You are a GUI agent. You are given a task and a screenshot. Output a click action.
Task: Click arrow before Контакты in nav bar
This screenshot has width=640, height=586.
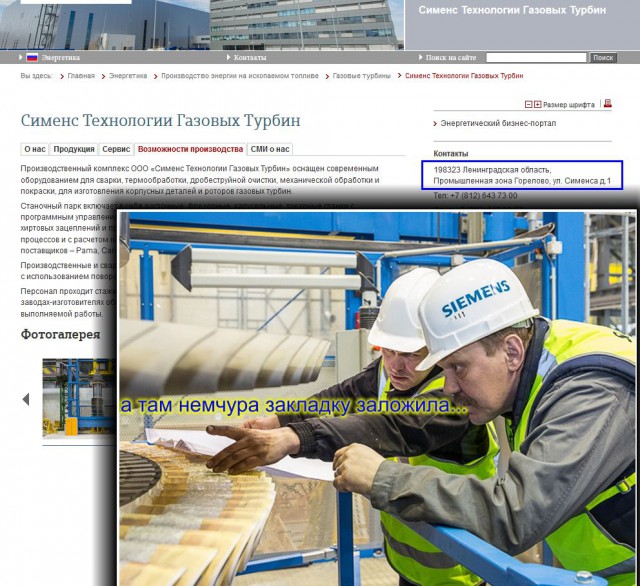pos(229,58)
